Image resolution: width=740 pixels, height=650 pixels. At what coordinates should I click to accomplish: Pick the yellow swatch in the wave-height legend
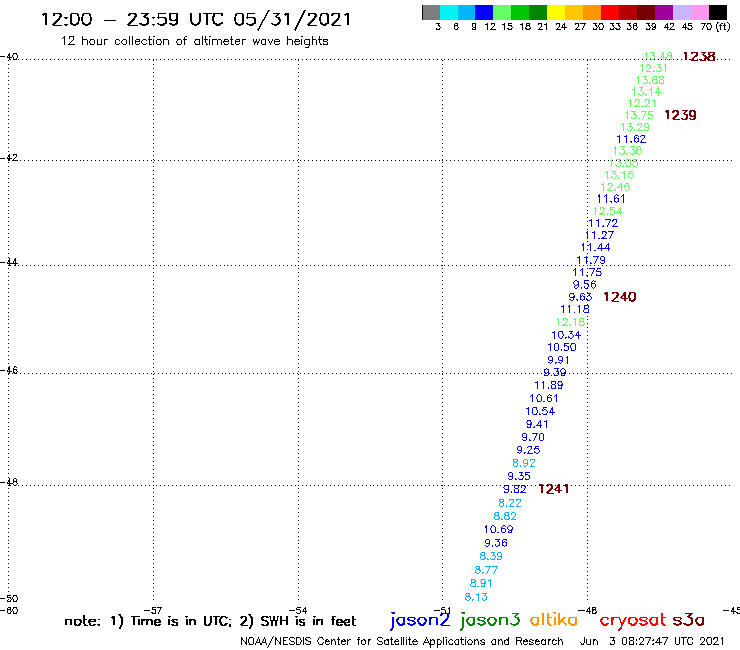point(556,13)
